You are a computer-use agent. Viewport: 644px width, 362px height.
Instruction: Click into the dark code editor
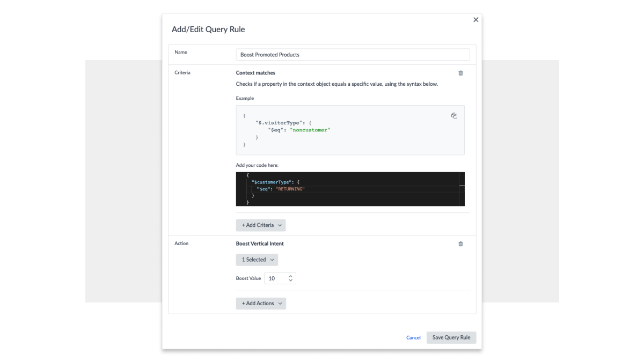tap(350, 189)
